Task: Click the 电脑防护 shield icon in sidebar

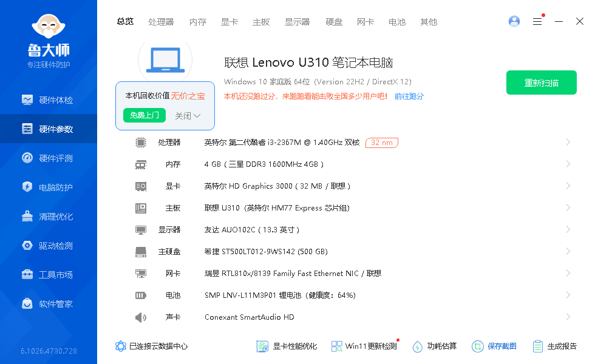Action: pos(27,187)
